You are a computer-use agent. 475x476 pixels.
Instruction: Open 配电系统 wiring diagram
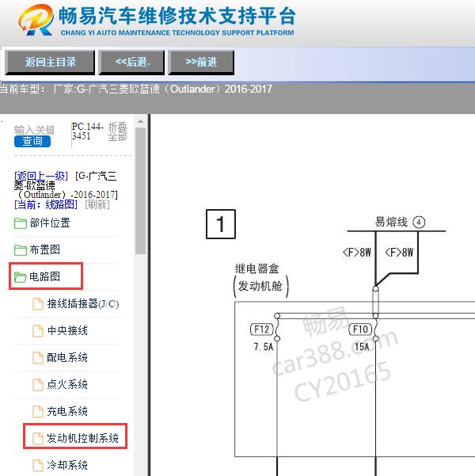(67, 358)
